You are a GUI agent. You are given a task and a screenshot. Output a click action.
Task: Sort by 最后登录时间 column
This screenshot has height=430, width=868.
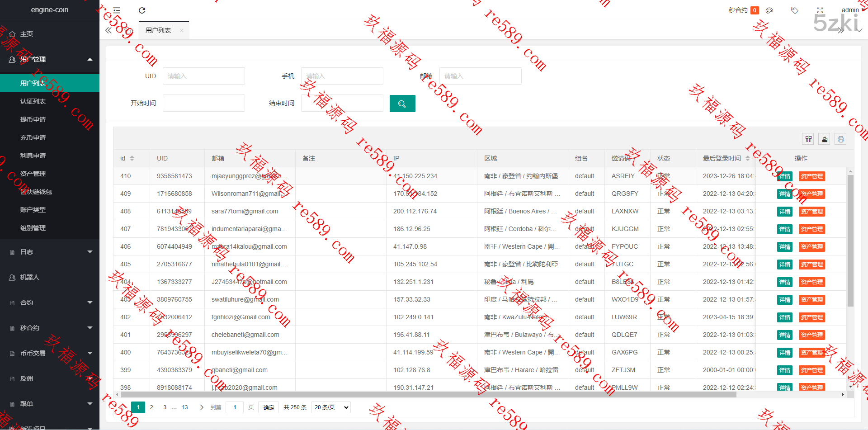748,158
